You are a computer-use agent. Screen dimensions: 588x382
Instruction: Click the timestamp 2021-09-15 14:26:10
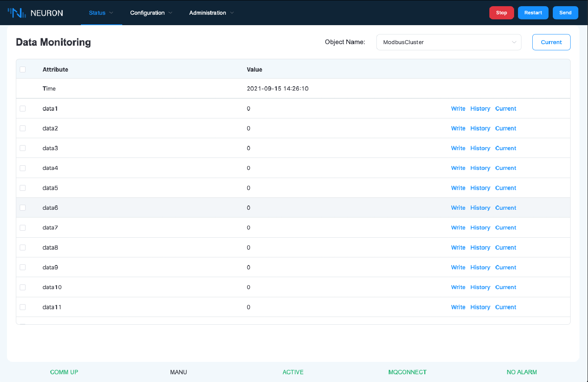(278, 88)
